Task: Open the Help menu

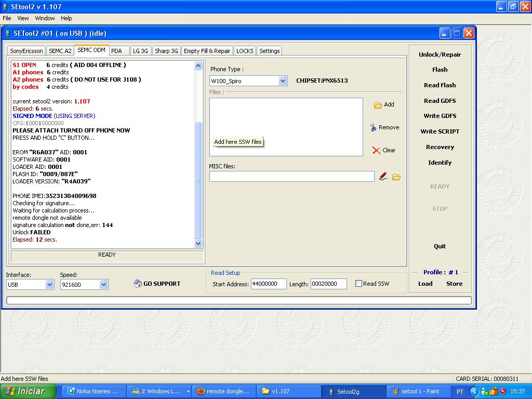Action: click(66, 18)
